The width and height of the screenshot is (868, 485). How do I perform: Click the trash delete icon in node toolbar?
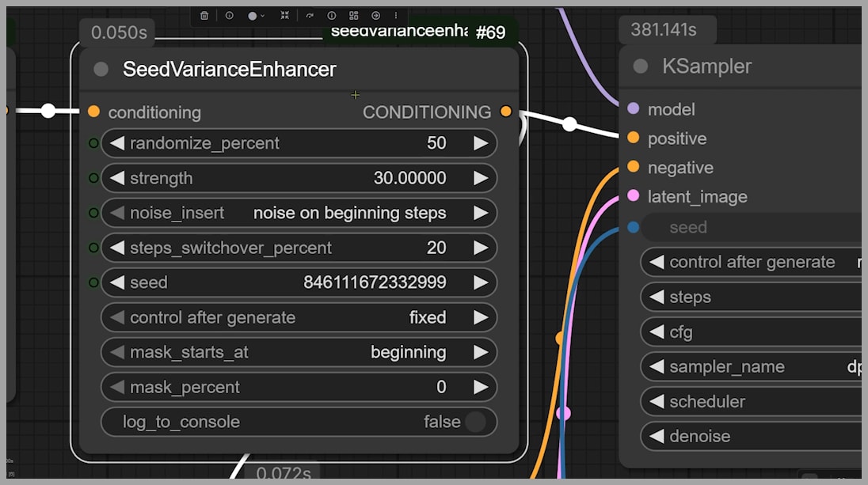(204, 15)
